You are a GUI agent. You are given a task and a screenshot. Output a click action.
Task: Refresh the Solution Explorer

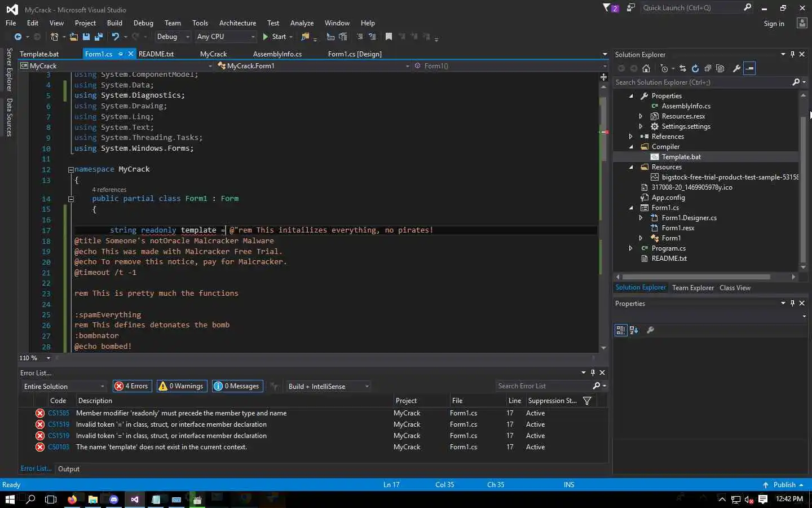click(x=695, y=68)
